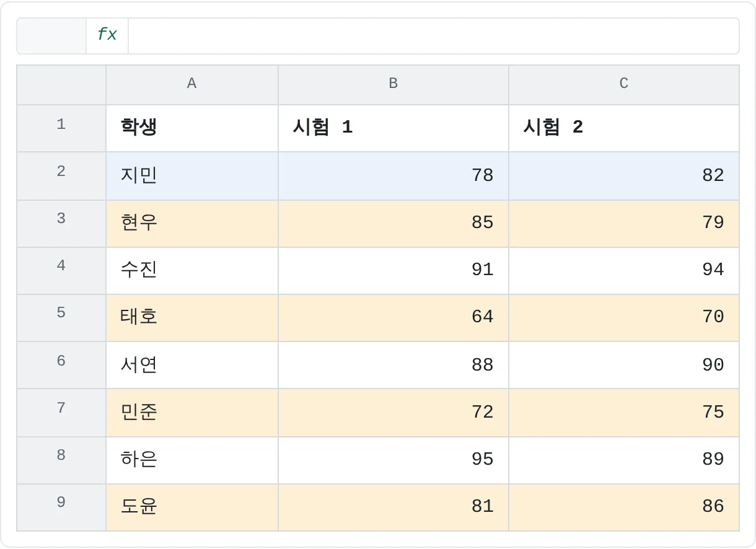Select row 3 header
This screenshot has width=756, height=549.
pyautogui.click(x=61, y=224)
